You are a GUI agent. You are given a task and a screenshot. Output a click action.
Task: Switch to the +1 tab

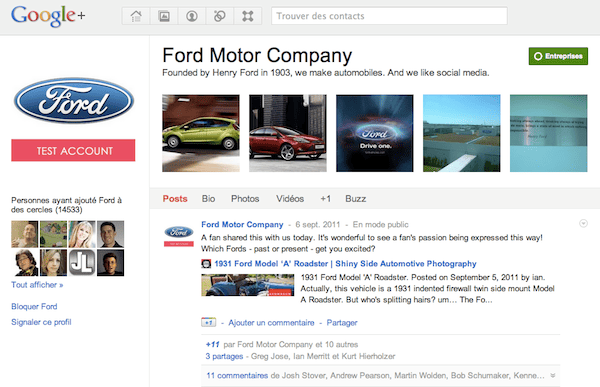tap(325, 199)
